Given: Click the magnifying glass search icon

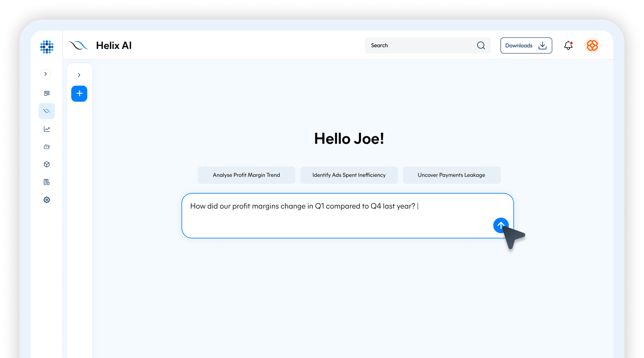Looking at the screenshot, I should tap(481, 45).
